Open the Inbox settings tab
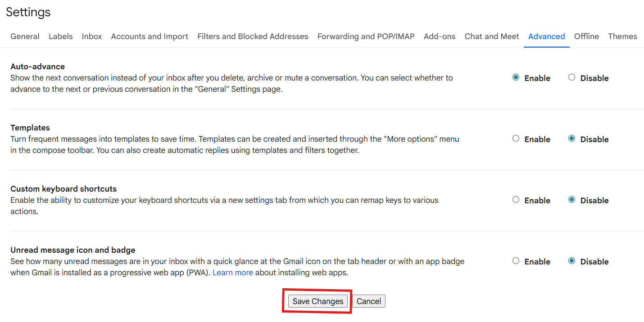 tap(92, 36)
